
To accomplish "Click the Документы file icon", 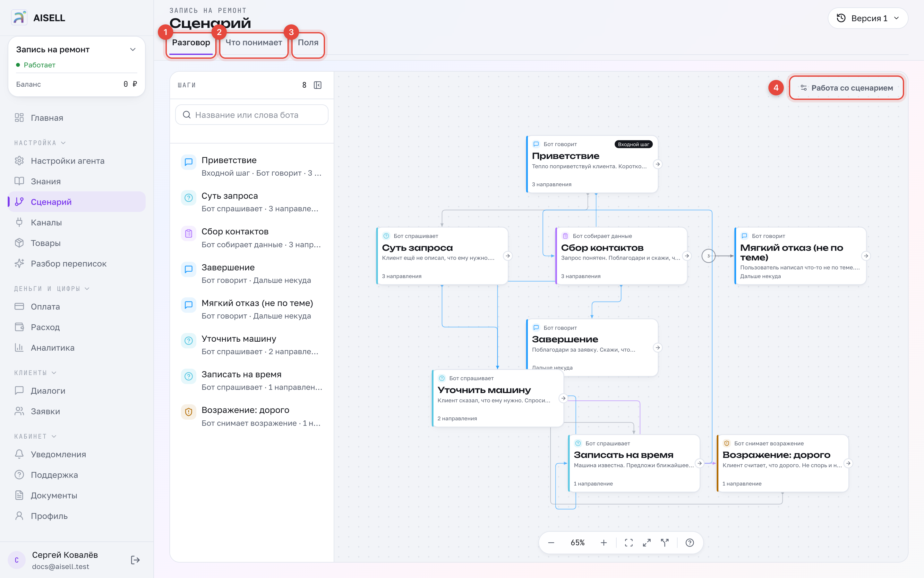I will [19, 495].
